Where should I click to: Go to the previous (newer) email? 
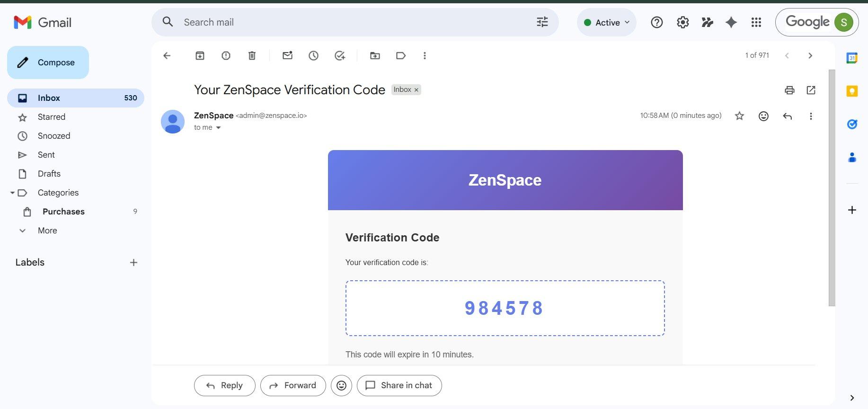tap(787, 55)
